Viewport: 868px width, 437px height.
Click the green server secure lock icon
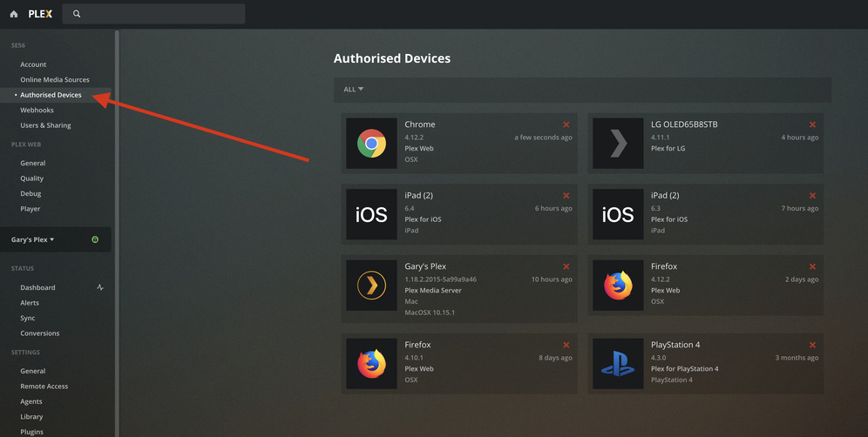pos(95,239)
